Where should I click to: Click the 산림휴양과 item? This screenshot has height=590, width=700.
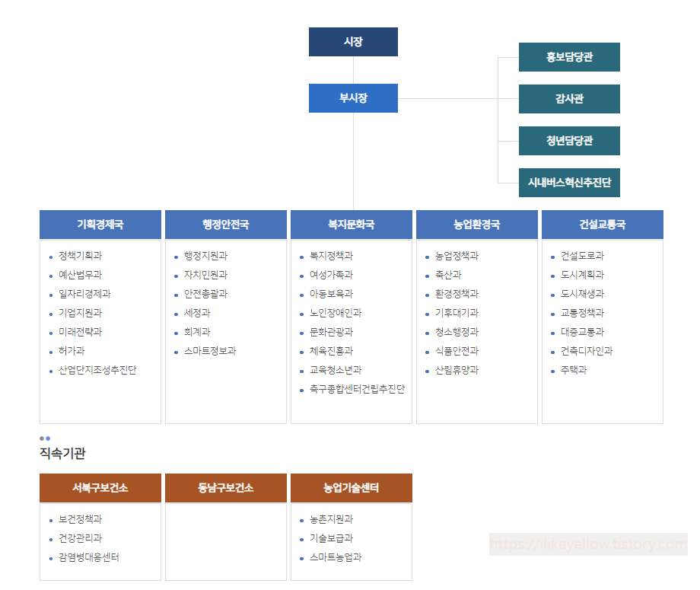click(457, 370)
